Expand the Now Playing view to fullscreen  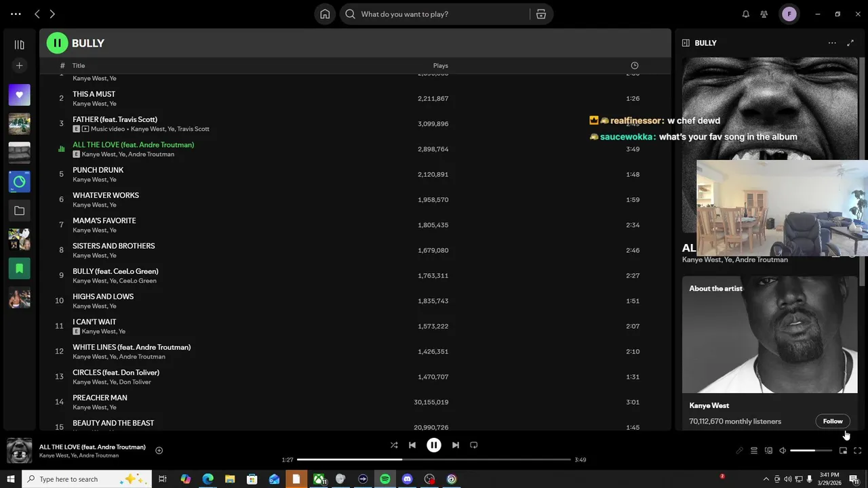[850, 43]
